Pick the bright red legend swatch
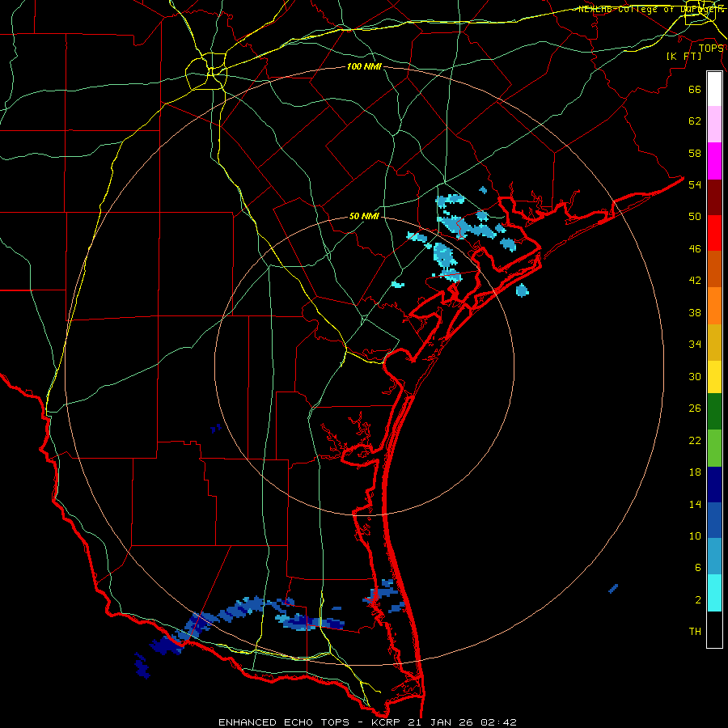The width and height of the screenshot is (728, 728). [714, 233]
